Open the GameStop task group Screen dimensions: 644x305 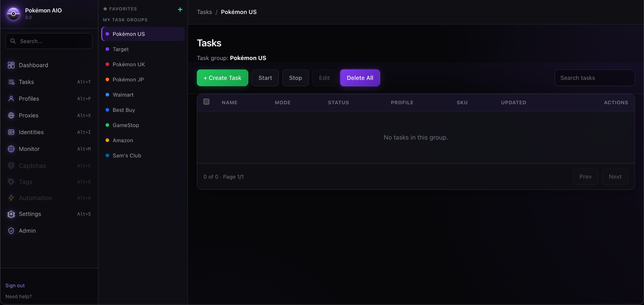[x=143, y=125]
